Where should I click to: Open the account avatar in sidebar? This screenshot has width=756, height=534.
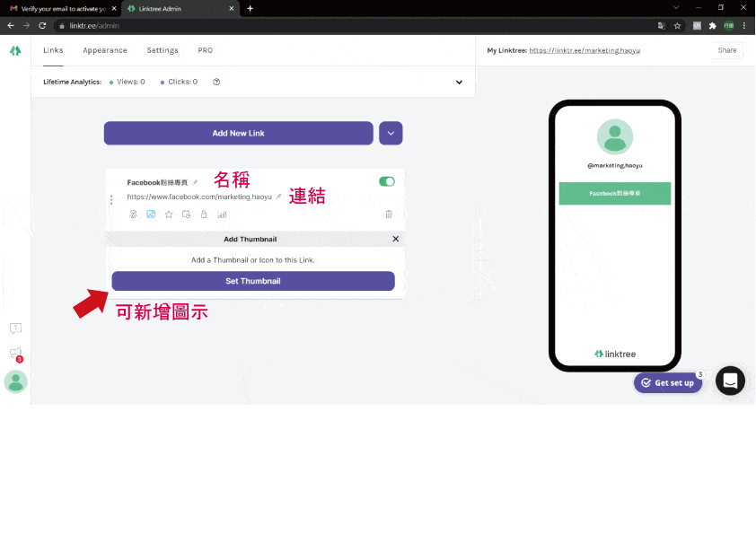click(x=16, y=381)
